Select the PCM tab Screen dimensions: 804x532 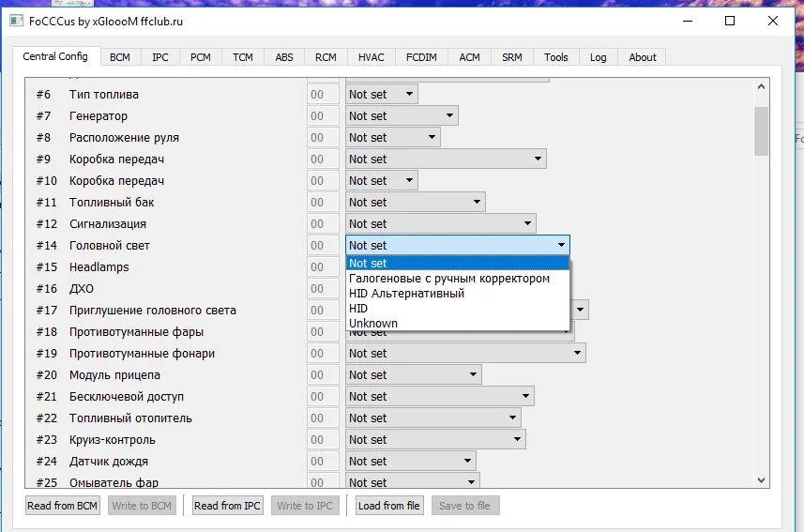[x=201, y=57]
